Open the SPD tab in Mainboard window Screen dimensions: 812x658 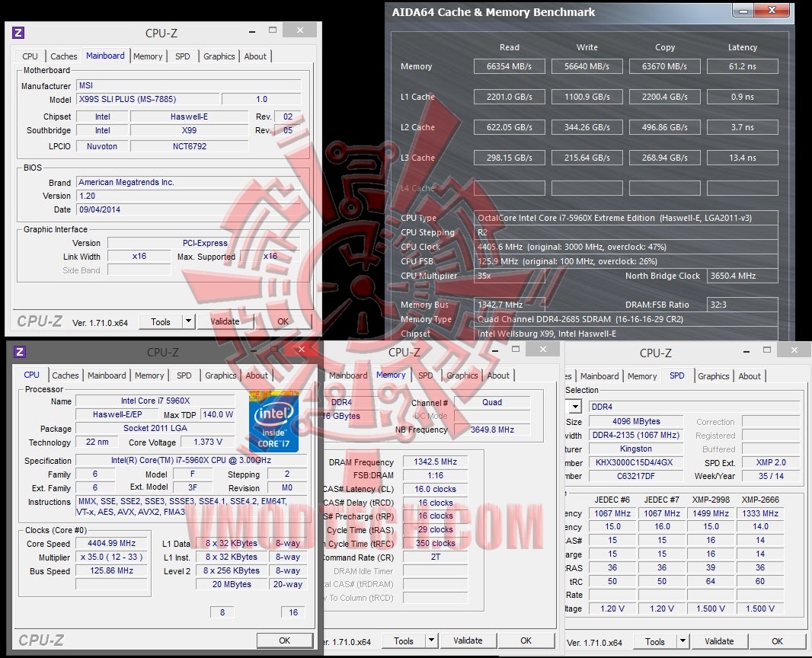click(x=182, y=56)
